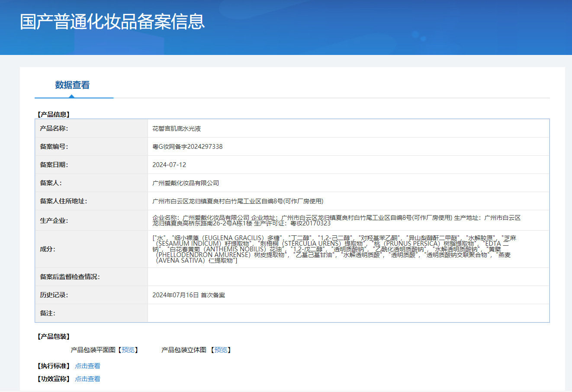
Task: Click the 成分 row label
Action: [x=48, y=249]
